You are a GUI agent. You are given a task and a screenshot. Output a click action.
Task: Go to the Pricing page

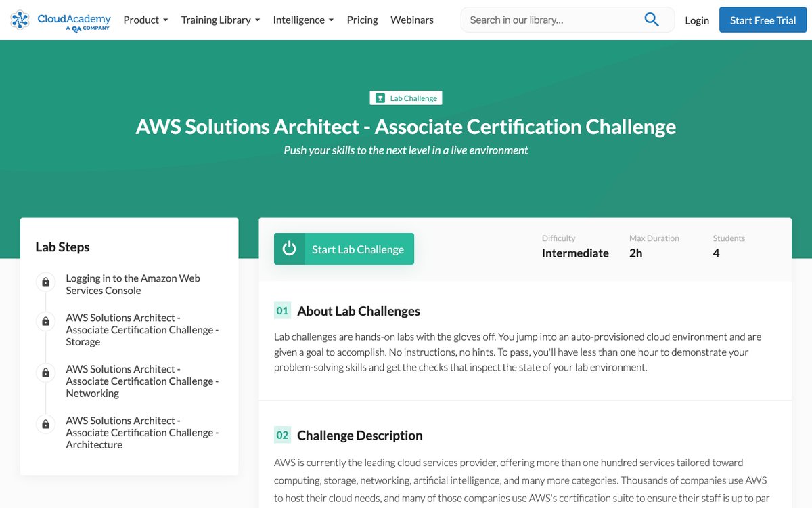pyautogui.click(x=362, y=20)
